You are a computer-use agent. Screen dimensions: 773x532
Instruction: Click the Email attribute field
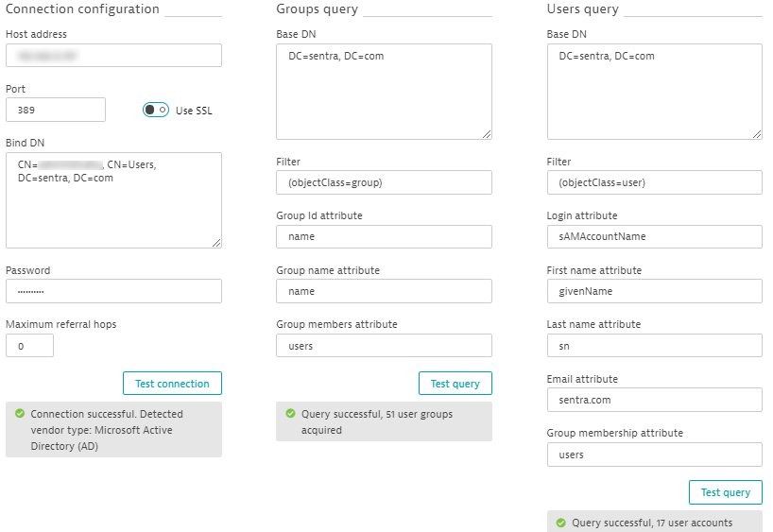pyautogui.click(x=654, y=400)
